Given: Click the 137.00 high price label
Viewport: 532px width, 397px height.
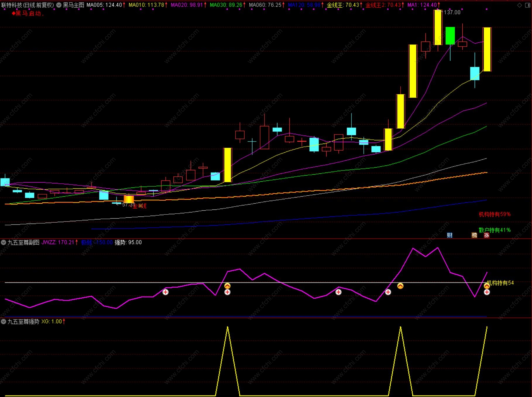Looking at the screenshot, I should pos(452,12).
